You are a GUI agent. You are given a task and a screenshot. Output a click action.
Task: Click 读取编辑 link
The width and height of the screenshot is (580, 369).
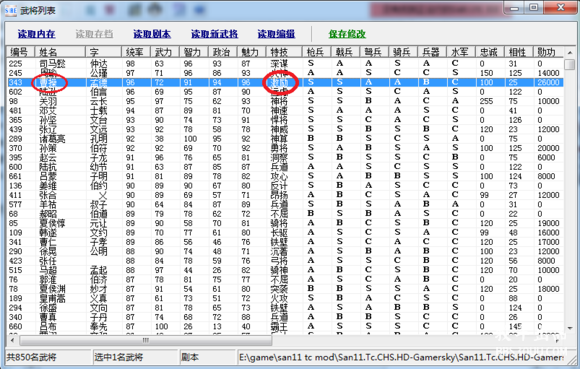point(276,34)
